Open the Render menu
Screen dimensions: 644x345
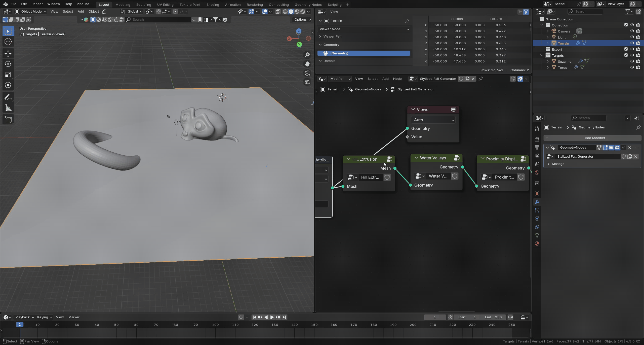[37, 4]
